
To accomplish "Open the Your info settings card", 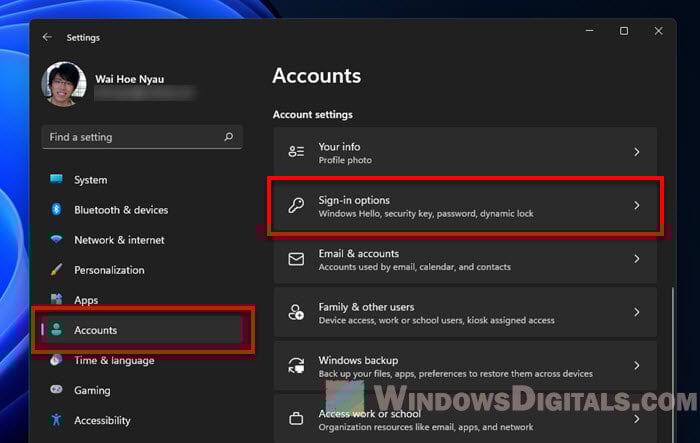I will [x=465, y=152].
